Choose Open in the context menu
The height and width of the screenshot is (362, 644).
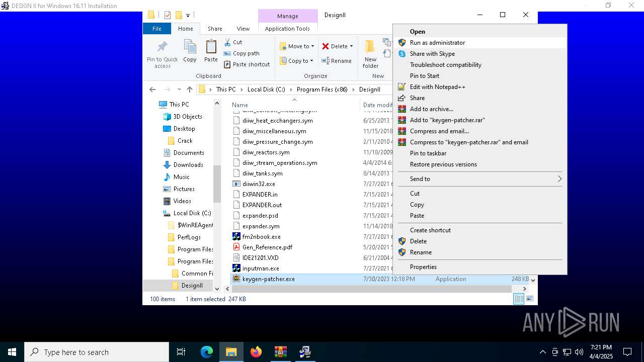[x=480, y=32]
